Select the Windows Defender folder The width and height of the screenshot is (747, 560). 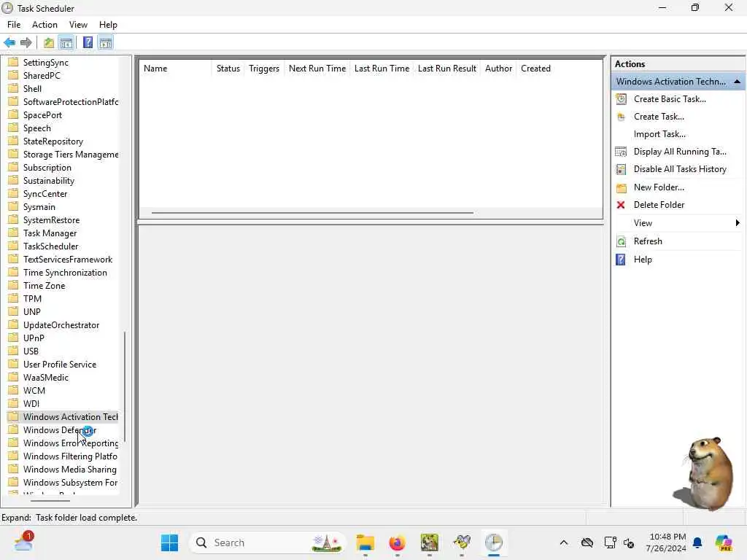(60, 430)
